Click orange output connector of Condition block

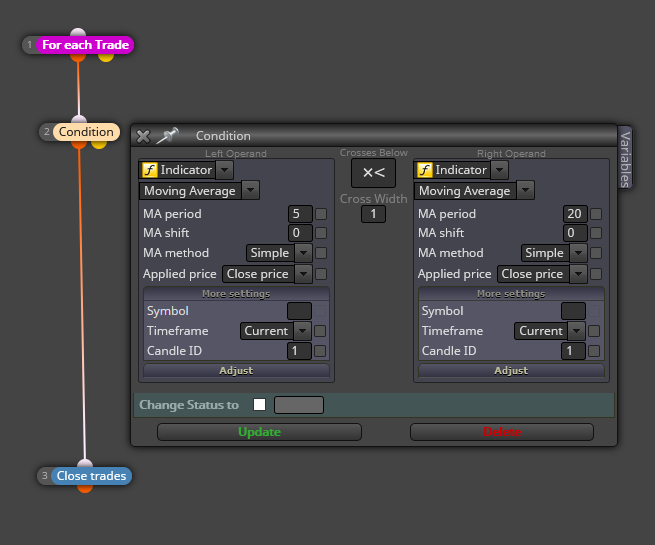tap(79, 144)
